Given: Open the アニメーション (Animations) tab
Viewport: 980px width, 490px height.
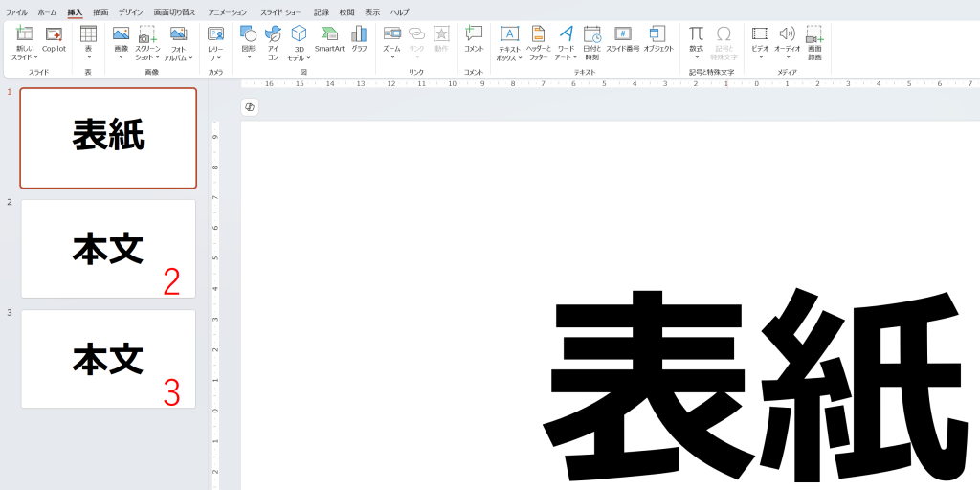Looking at the screenshot, I should click(x=228, y=12).
